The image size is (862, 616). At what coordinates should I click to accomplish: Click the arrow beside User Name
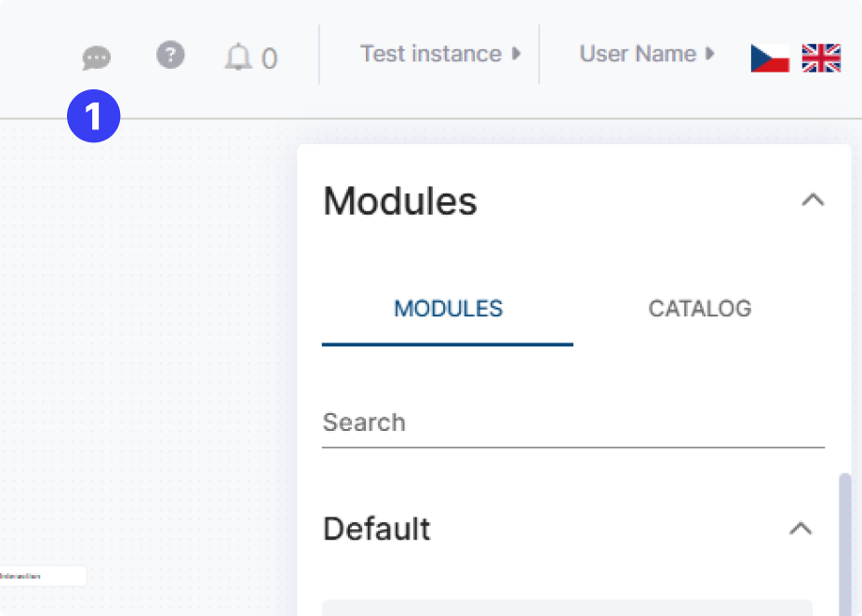[x=710, y=54]
